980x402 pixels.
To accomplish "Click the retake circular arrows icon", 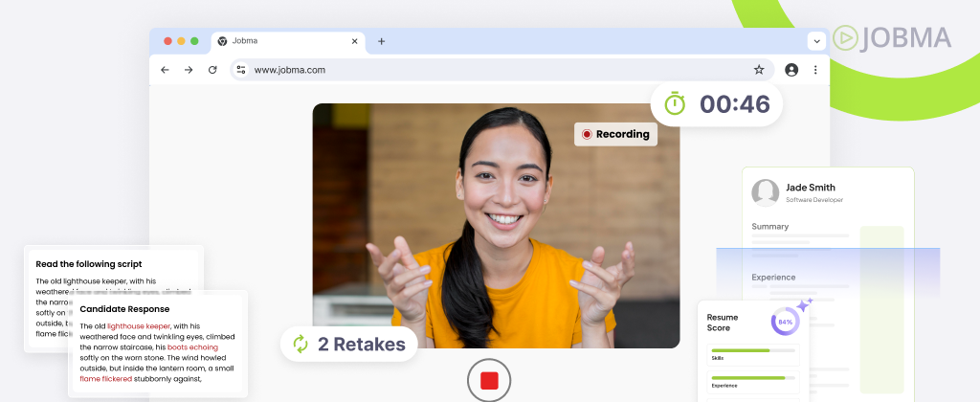I will (x=301, y=344).
